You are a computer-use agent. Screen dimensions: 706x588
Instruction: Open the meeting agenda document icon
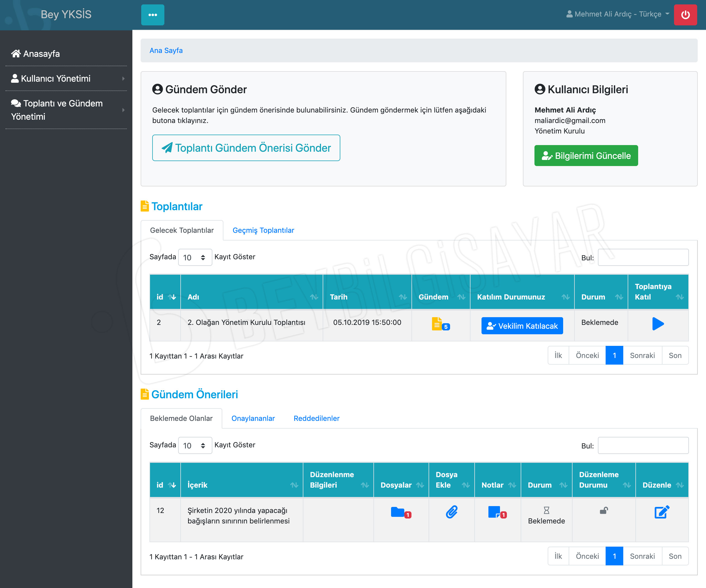point(437,324)
